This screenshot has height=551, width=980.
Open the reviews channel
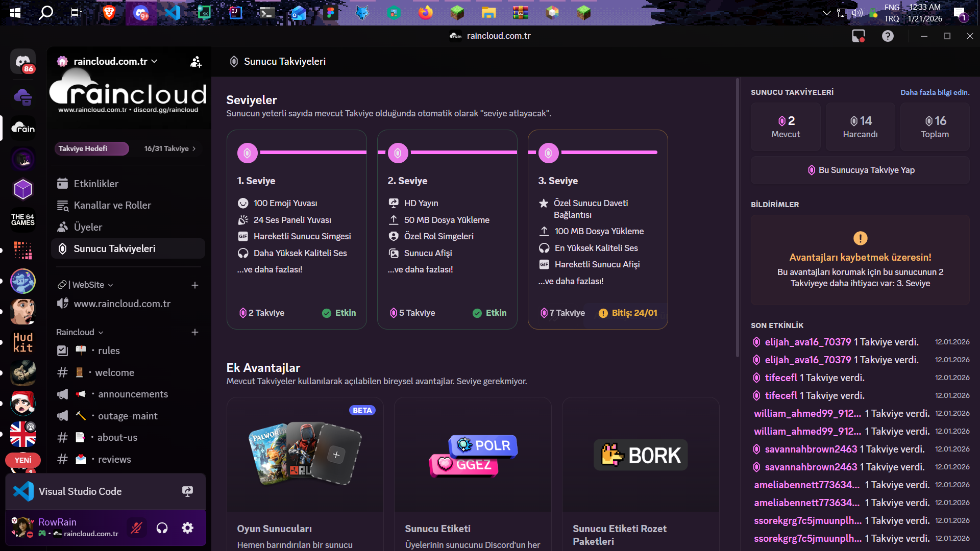coord(128,459)
